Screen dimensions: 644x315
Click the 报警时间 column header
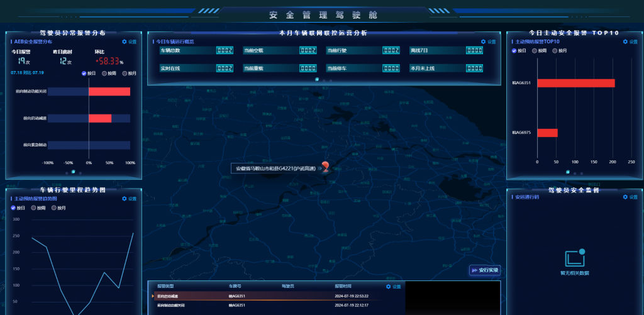click(x=343, y=286)
